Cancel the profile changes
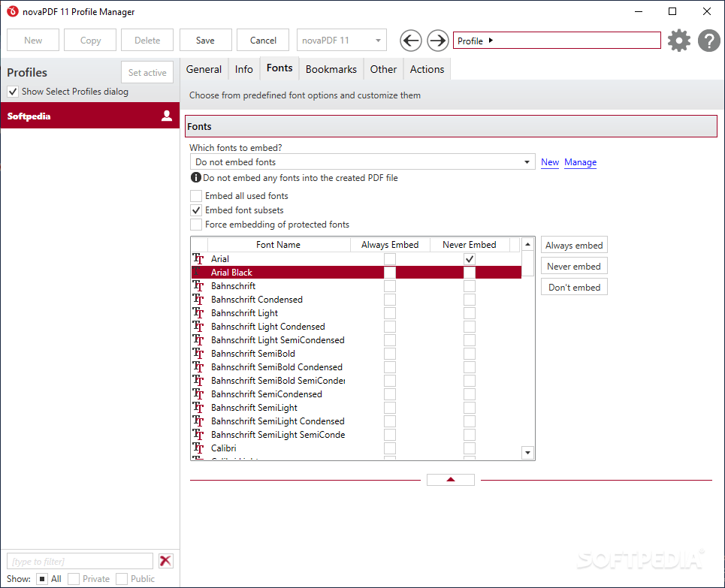725x588 pixels. (263, 41)
